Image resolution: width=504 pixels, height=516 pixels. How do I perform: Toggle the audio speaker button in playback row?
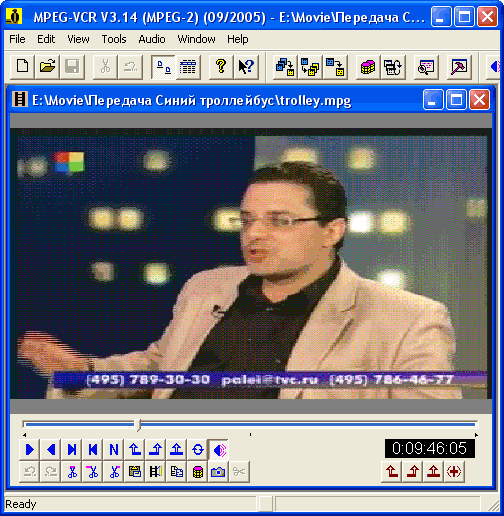click(x=218, y=450)
